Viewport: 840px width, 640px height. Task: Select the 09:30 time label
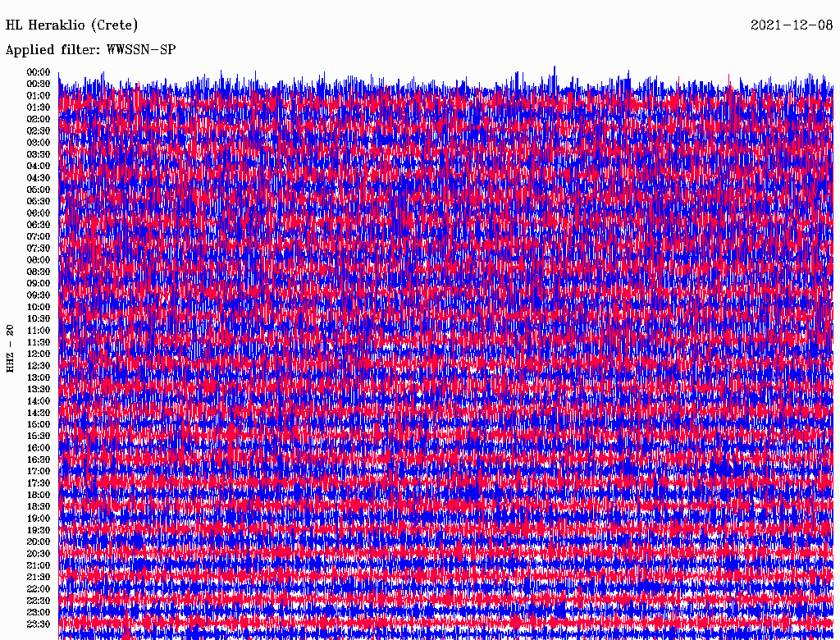tap(38, 295)
